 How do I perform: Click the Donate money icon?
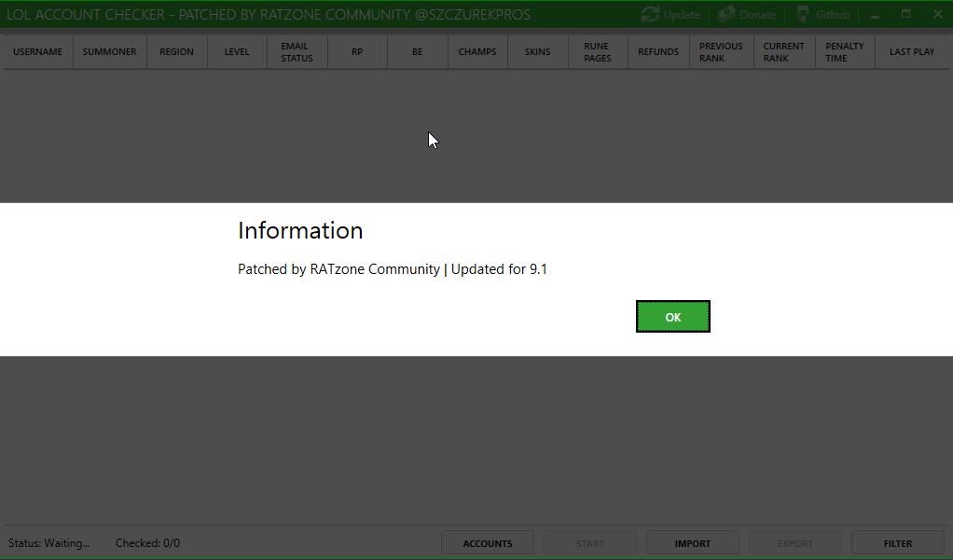click(x=726, y=15)
